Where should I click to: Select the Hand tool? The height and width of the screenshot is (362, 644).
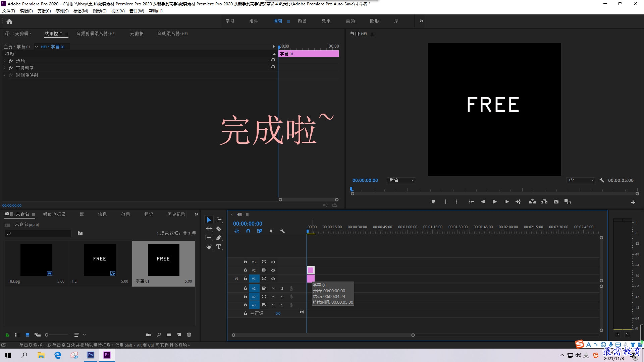coord(209,247)
